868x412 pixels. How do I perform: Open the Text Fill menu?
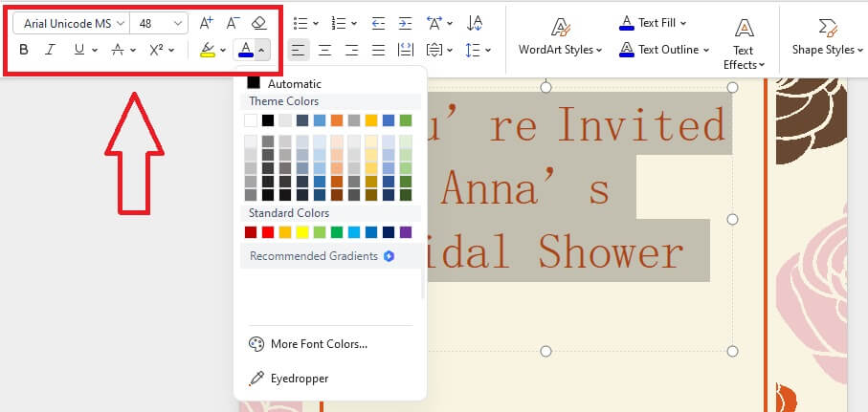[x=653, y=23]
